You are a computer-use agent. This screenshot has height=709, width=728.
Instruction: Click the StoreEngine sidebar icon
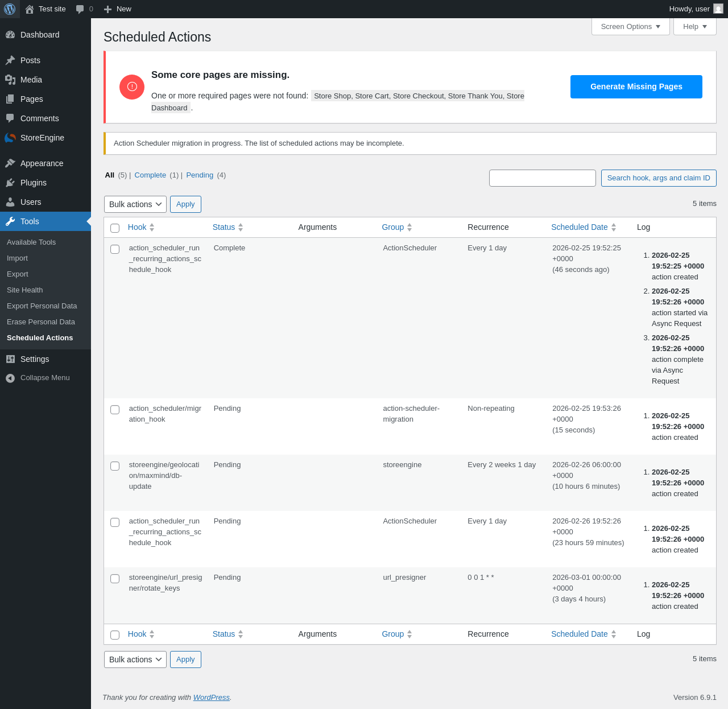pos(10,138)
